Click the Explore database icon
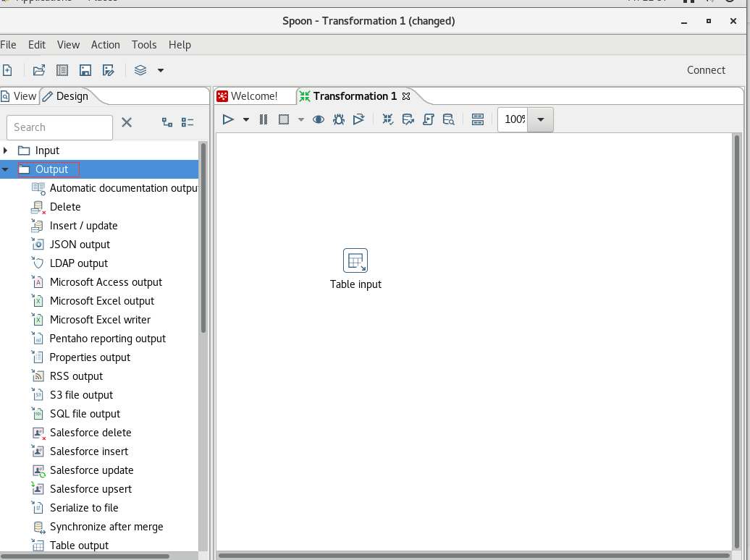 [x=449, y=119]
